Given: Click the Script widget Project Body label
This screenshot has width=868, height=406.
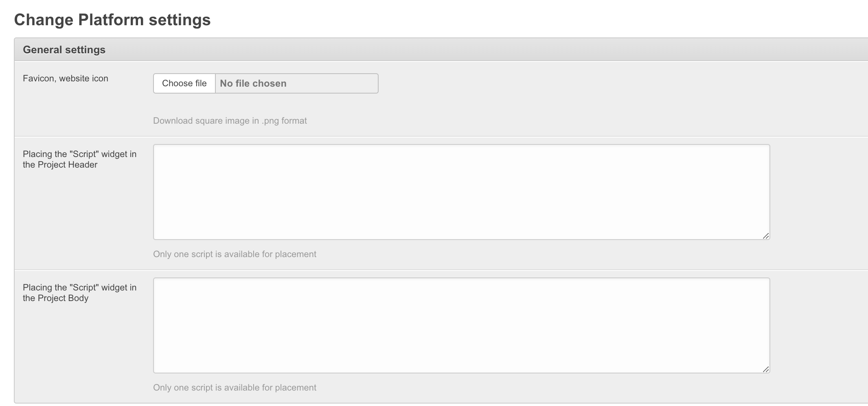Looking at the screenshot, I should click(79, 292).
